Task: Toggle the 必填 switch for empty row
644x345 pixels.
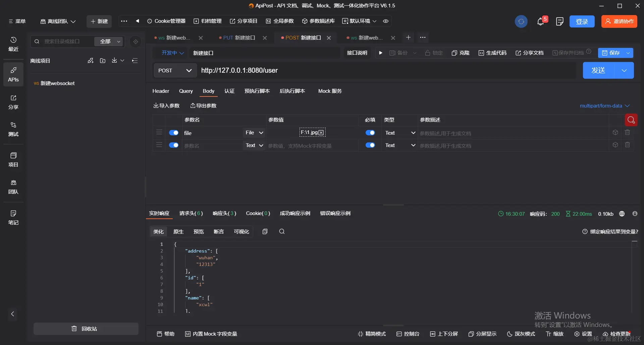Action: pos(370,145)
